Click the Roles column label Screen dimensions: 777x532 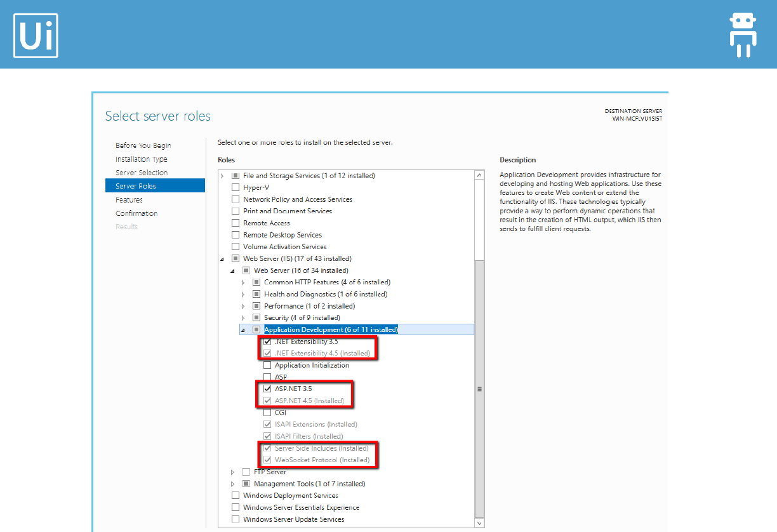tap(227, 160)
